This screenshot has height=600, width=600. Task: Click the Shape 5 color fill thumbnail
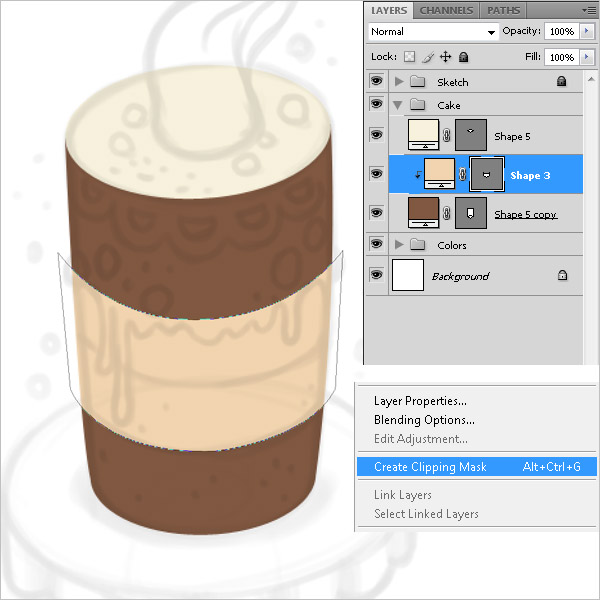423,135
